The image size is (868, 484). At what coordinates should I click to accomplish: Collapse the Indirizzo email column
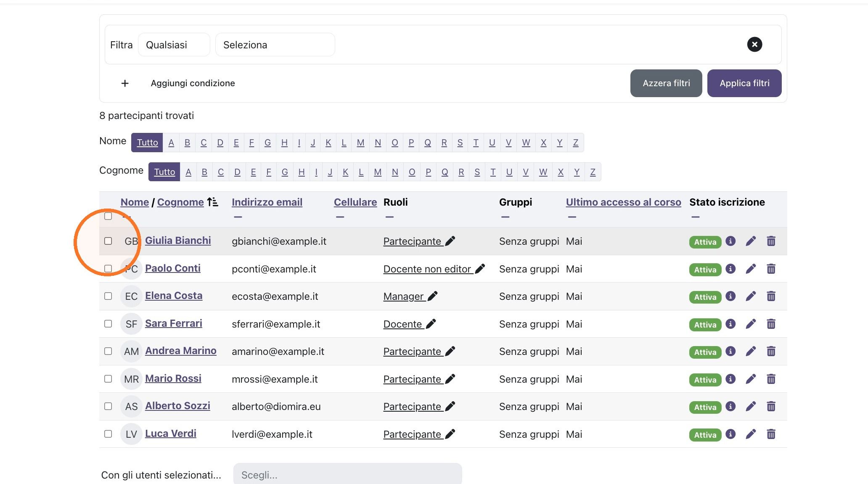[x=238, y=217]
